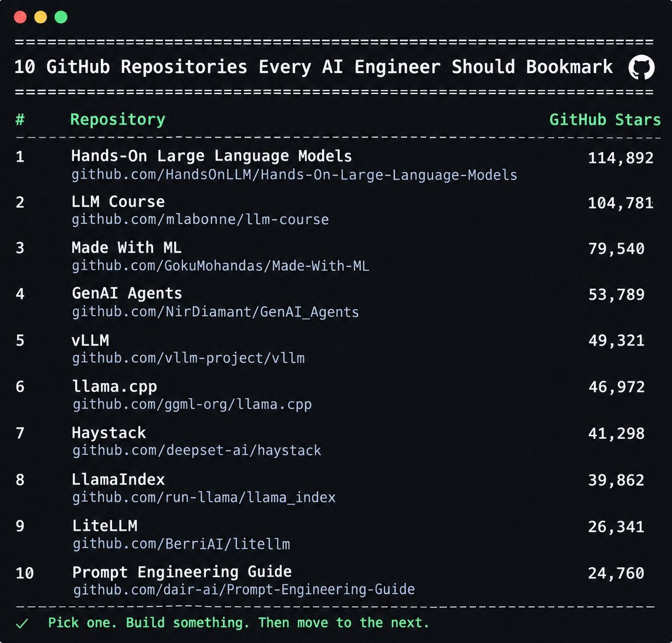Click the star count 53,789
Image resolution: width=672 pixels, height=643 pixels.
tap(616, 295)
